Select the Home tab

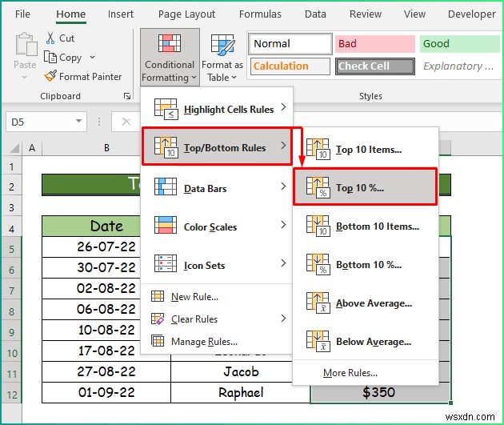(70, 14)
